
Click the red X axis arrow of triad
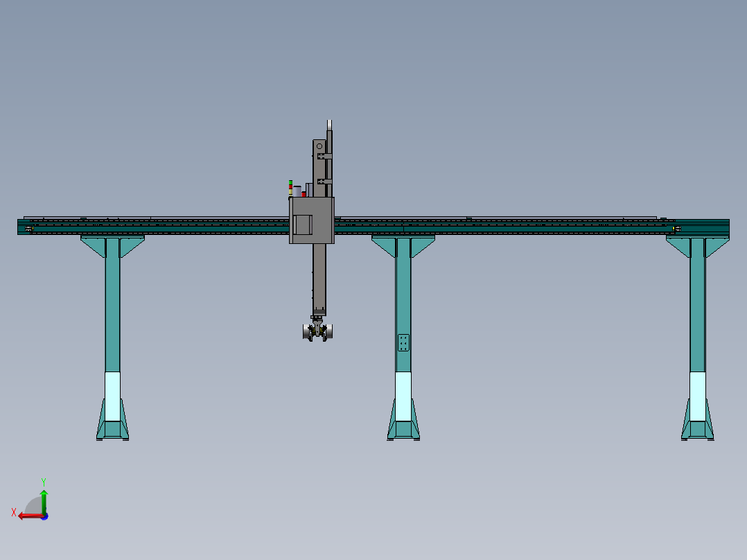pos(30,516)
